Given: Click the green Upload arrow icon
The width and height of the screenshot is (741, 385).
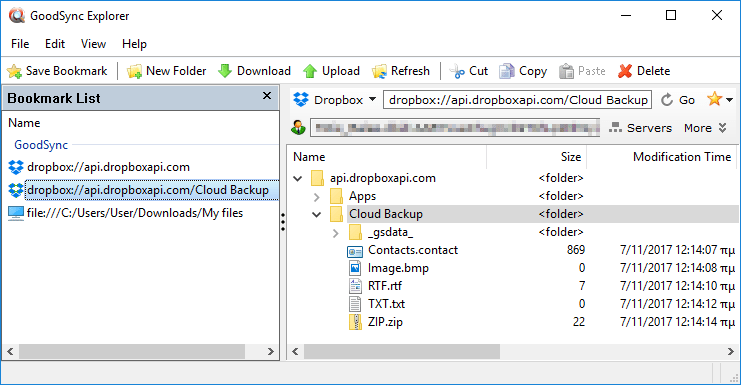Looking at the screenshot, I should pos(310,71).
